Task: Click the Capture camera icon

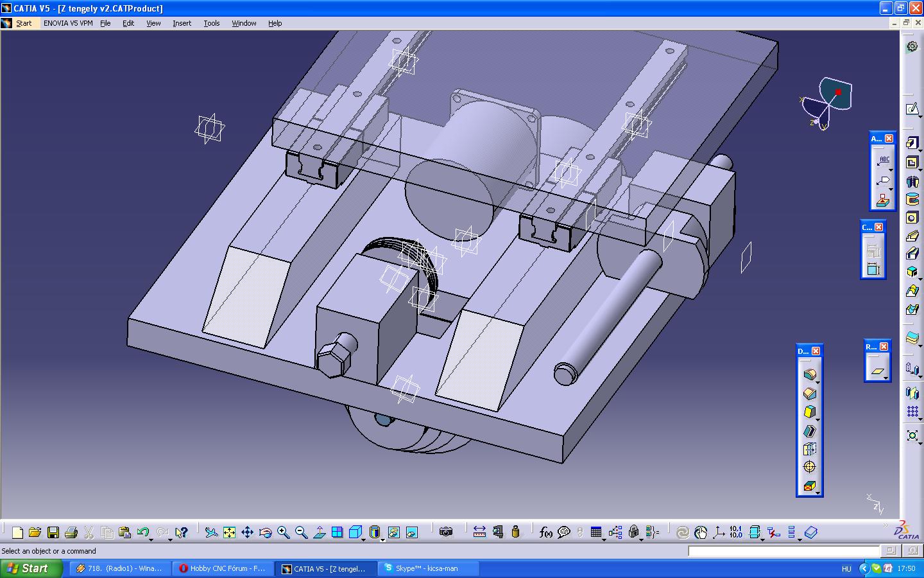Action: 446,532
